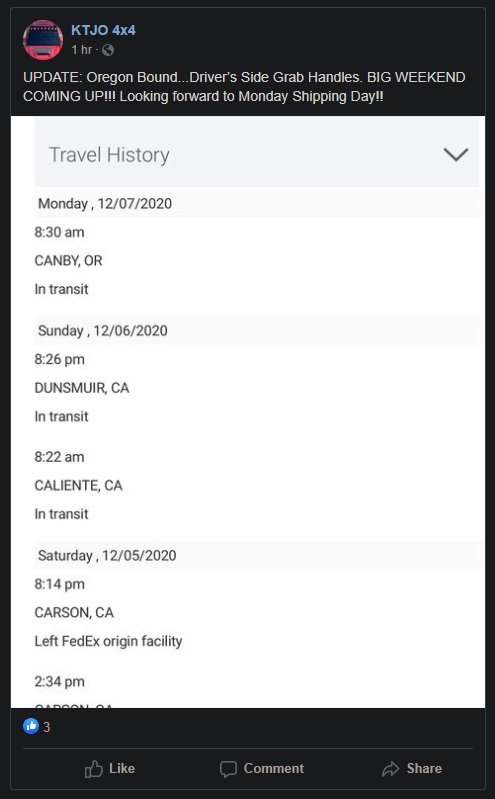The image size is (495, 799).
Task: Click the CANBY, OR tracking entry
Action: click(68, 260)
